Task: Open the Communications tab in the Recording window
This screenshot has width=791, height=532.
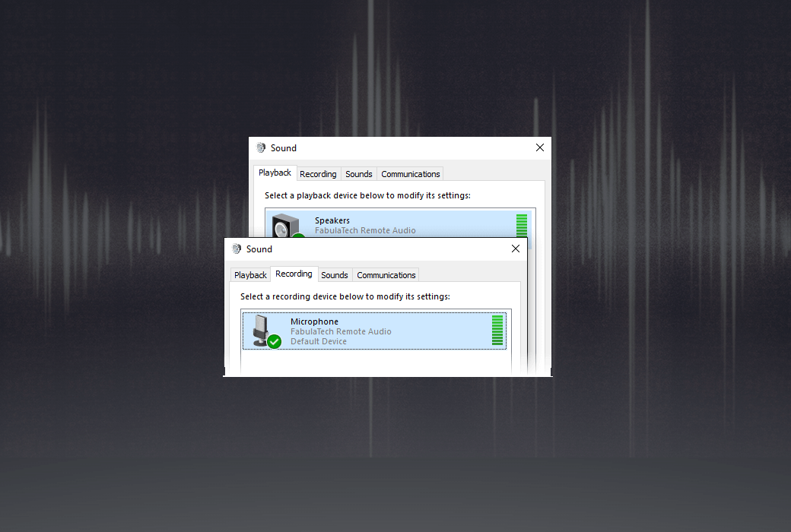Action: pyautogui.click(x=386, y=274)
